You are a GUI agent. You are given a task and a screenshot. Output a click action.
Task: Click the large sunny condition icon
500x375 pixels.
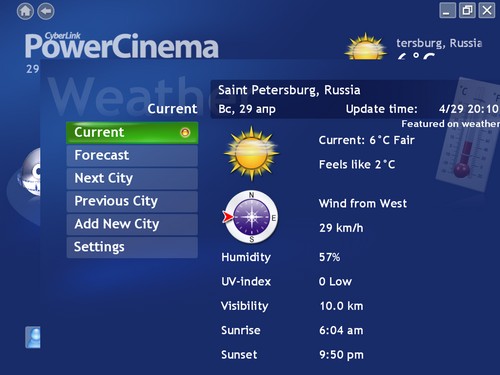[x=251, y=153]
